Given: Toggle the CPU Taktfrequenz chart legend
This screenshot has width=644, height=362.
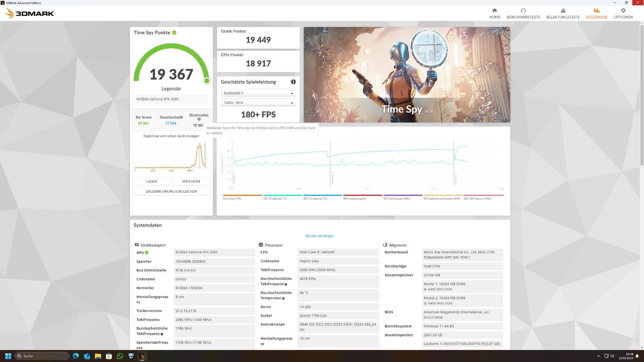Looking at the screenshot, I should [402, 197].
